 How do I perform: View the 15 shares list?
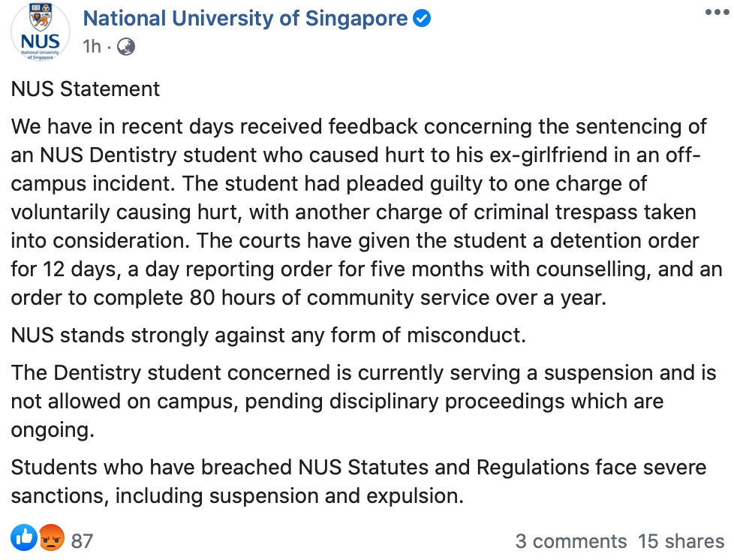681,540
